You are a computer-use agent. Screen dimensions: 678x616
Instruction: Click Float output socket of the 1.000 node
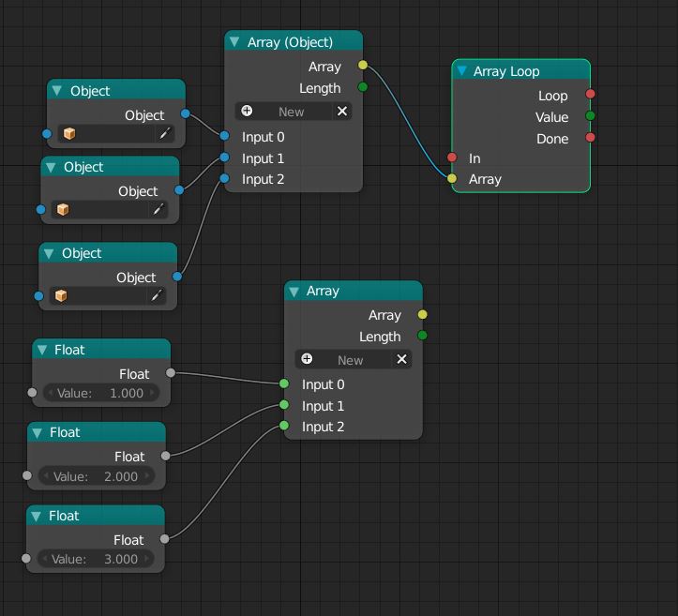[171, 372]
